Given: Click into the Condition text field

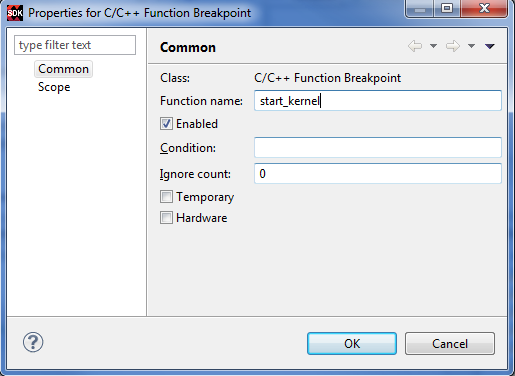Looking at the screenshot, I should [378, 147].
